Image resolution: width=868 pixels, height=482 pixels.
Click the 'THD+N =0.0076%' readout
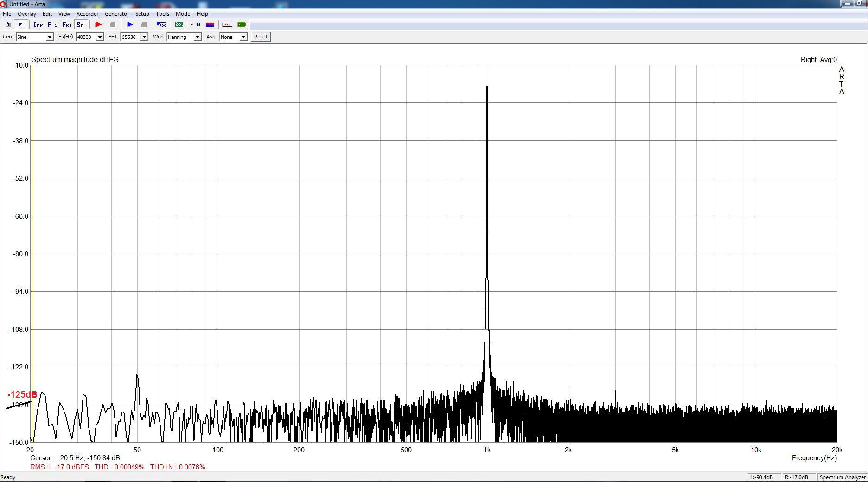pos(178,467)
